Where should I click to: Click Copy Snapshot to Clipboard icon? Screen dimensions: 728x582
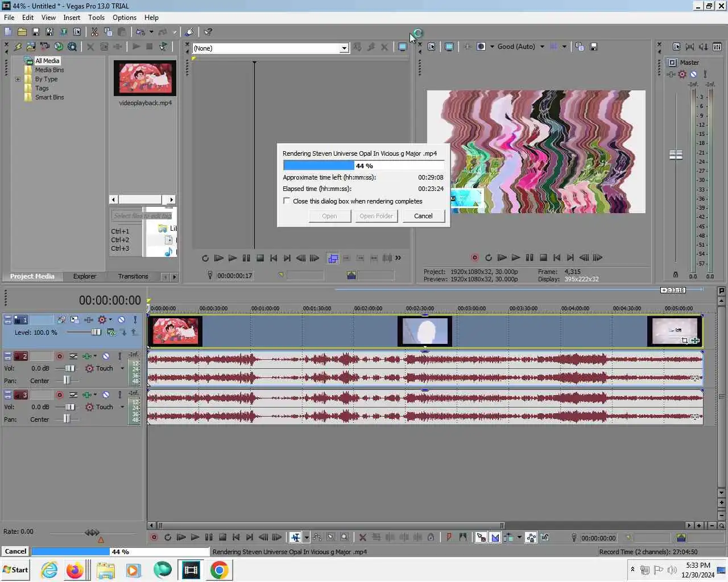[x=580, y=47]
